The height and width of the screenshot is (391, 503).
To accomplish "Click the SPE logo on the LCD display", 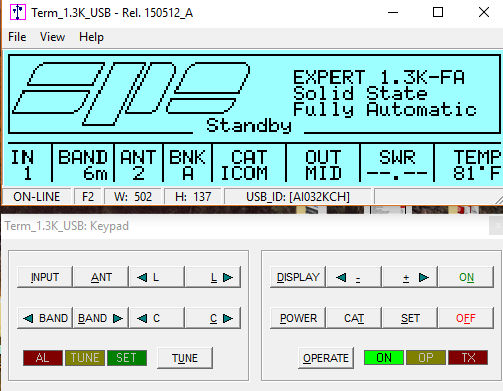I will pyautogui.click(x=131, y=93).
